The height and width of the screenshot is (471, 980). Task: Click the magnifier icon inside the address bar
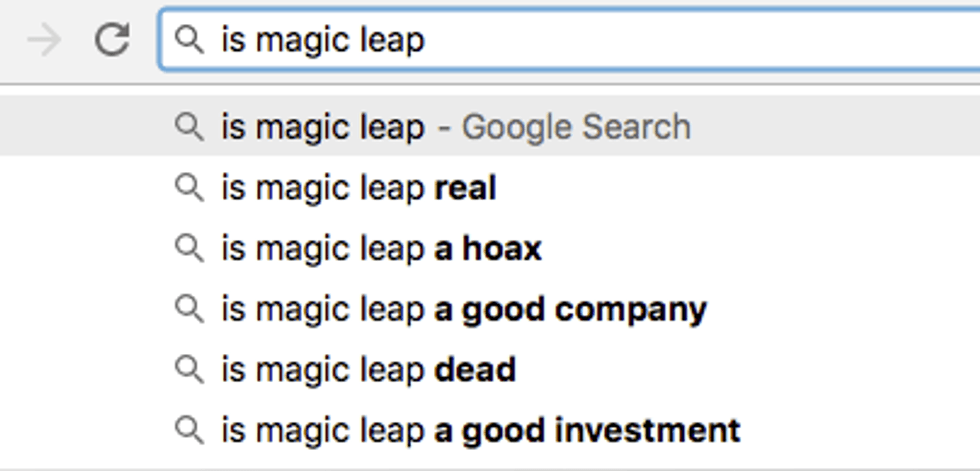point(189,39)
